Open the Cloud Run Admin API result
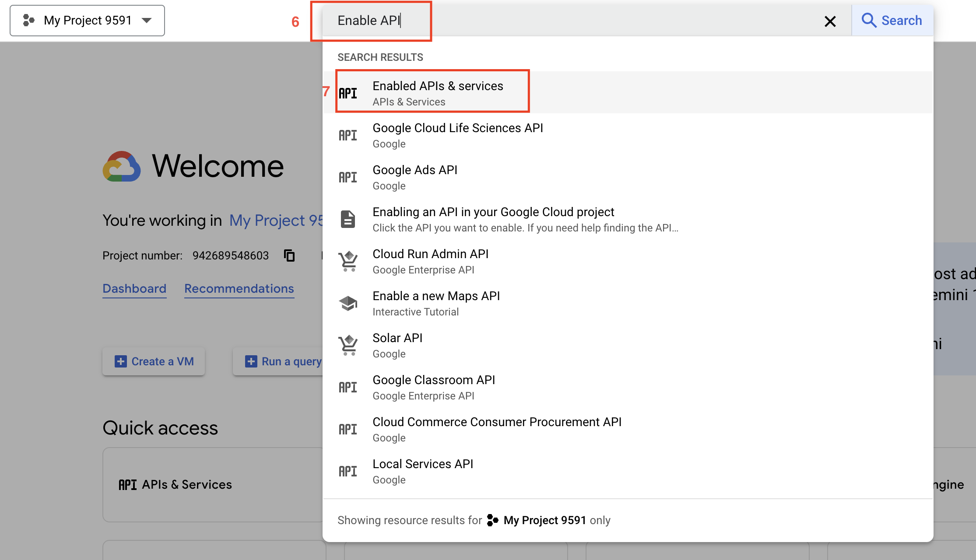976x560 pixels. (628, 261)
